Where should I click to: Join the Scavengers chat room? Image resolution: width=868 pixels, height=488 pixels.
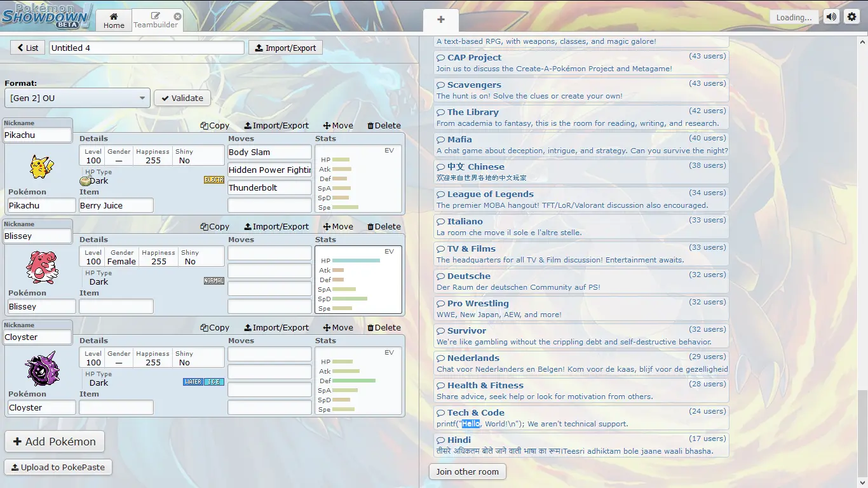point(581,90)
